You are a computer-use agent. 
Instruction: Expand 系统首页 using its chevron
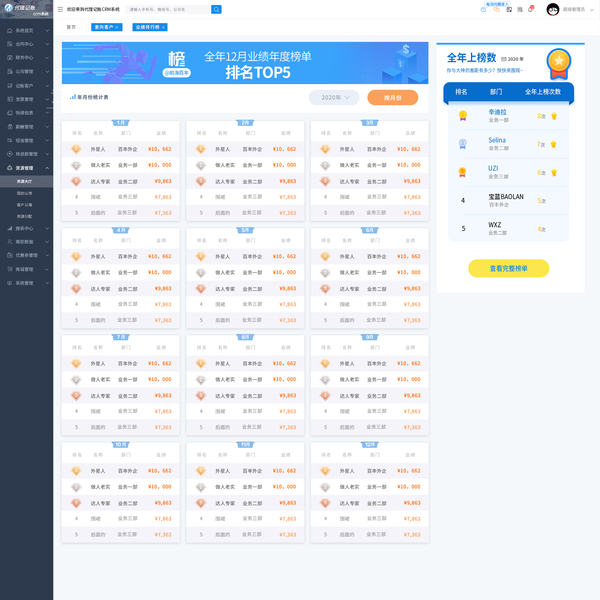[x=47, y=31]
